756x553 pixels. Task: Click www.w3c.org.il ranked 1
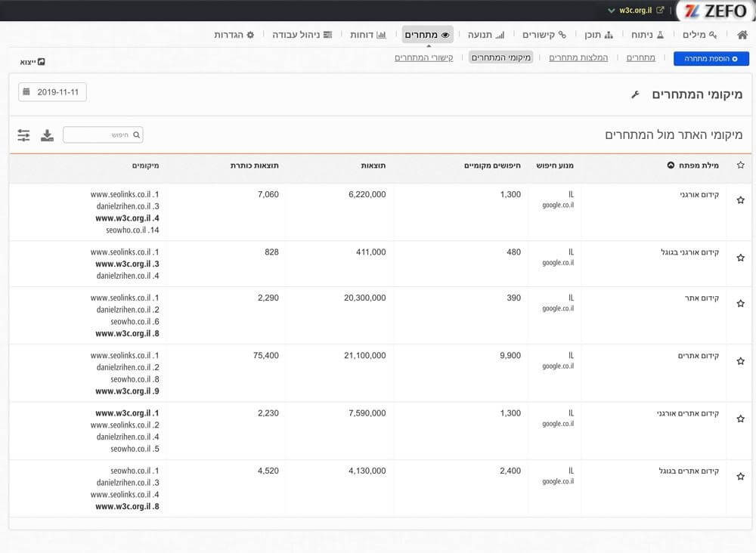tap(127, 413)
